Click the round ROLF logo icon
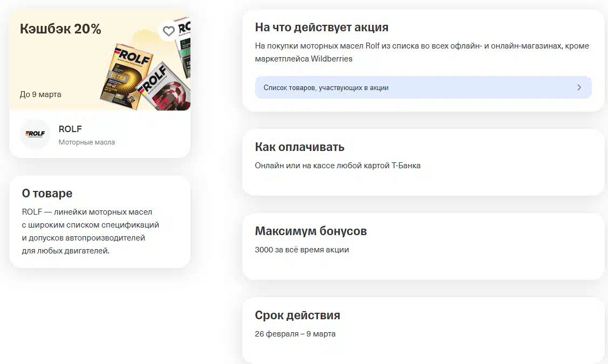Viewport: 608px width, 364px height. 35,134
